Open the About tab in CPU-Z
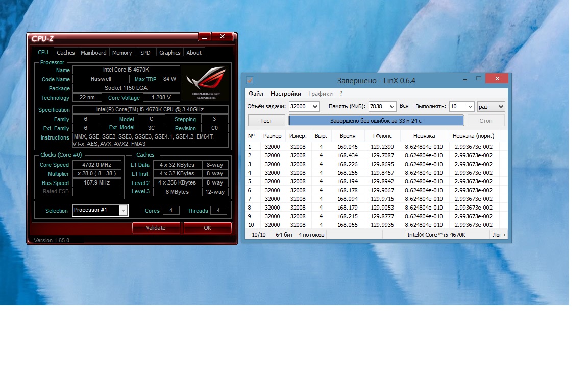Viewport: 588px width, 368px height. click(x=194, y=53)
